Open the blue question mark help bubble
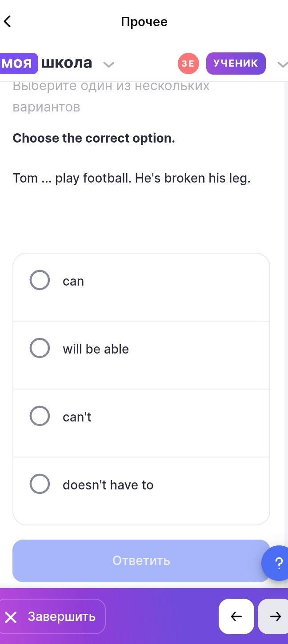 pyautogui.click(x=276, y=563)
